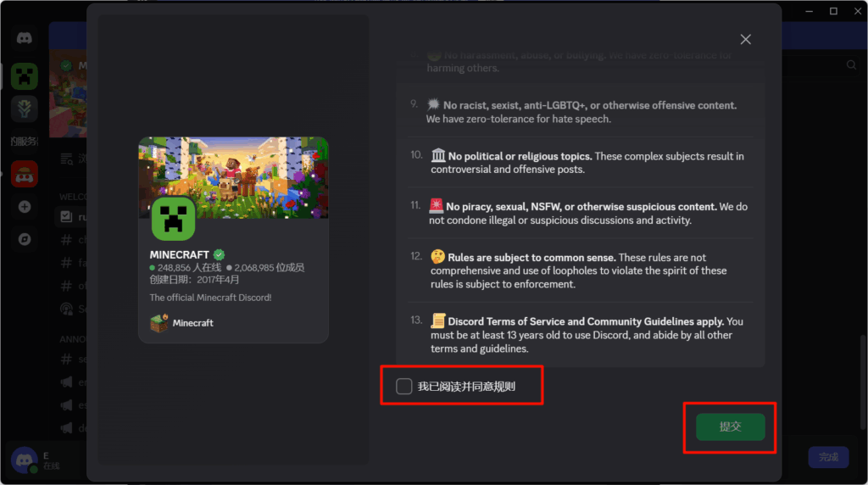868x485 pixels.
Task: Click the stage channel icon in background list
Action: coord(66,309)
